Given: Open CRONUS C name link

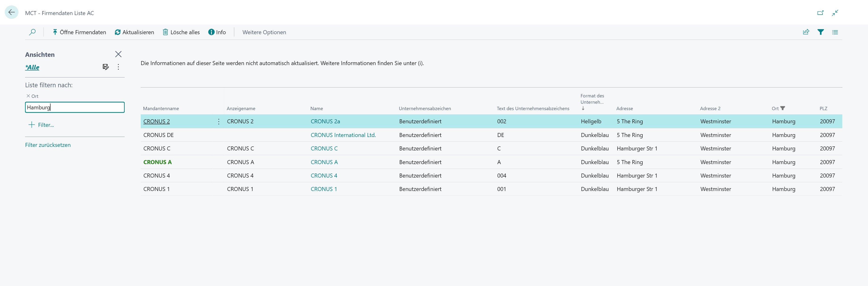Looking at the screenshot, I should pos(324,148).
